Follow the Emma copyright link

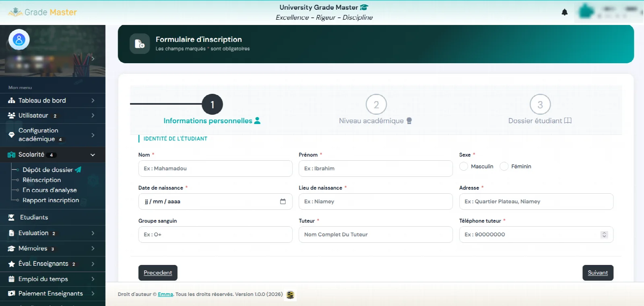click(165, 294)
